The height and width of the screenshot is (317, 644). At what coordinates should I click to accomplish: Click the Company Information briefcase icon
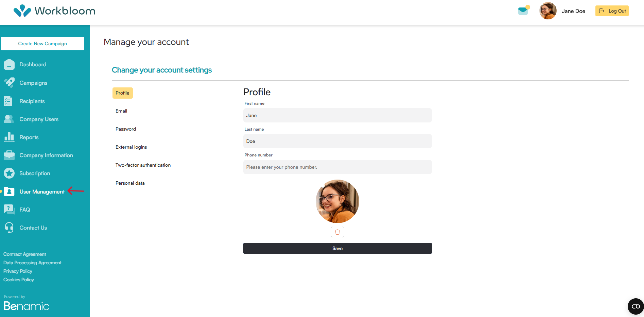tap(9, 155)
